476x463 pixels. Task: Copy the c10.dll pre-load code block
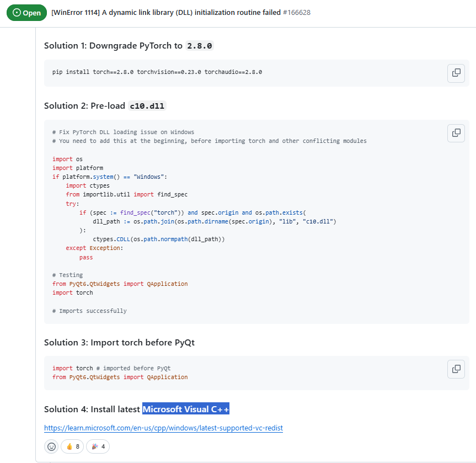pyautogui.click(x=456, y=133)
